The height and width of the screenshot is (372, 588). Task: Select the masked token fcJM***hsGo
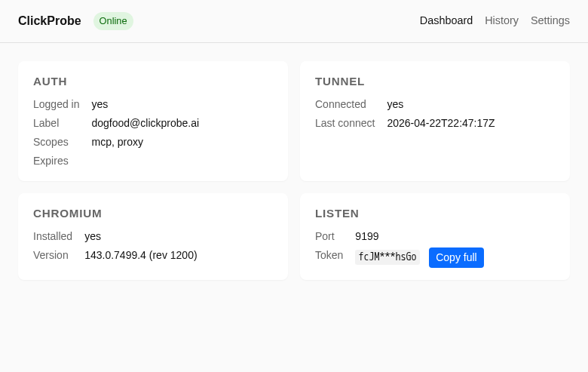(x=387, y=257)
